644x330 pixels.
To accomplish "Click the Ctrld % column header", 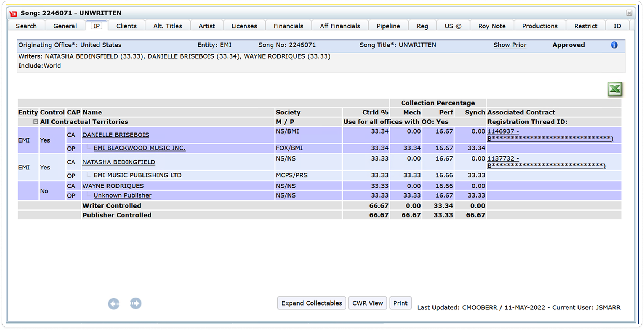I will [375, 112].
